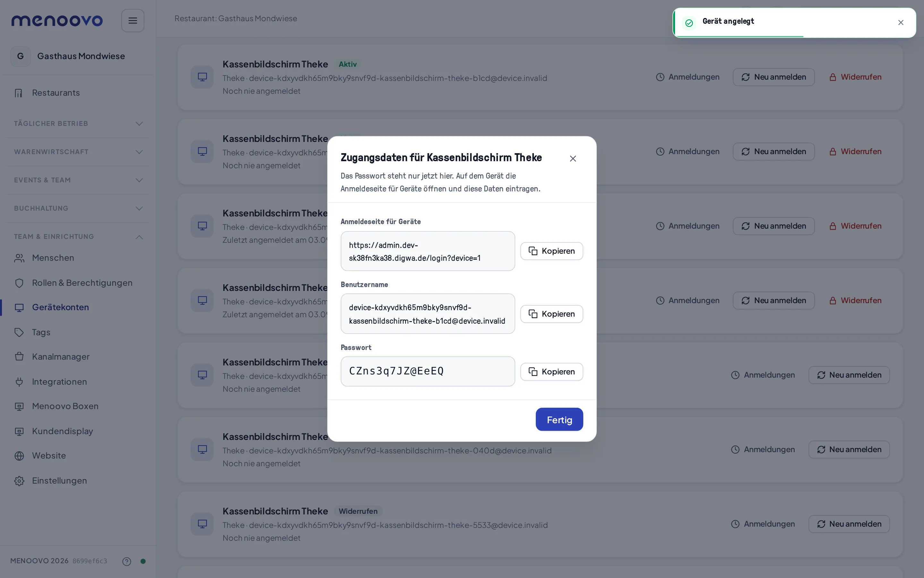The height and width of the screenshot is (578, 924).
Task: Dismiss the 'Gerät angelegt' notification
Action: click(x=901, y=22)
